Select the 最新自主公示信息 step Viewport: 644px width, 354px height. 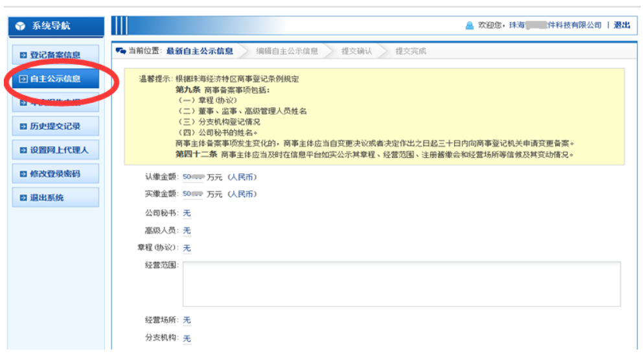(x=200, y=51)
